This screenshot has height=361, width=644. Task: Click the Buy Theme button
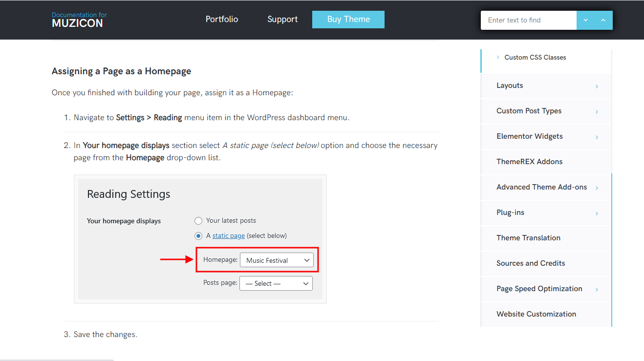click(x=348, y=20)
